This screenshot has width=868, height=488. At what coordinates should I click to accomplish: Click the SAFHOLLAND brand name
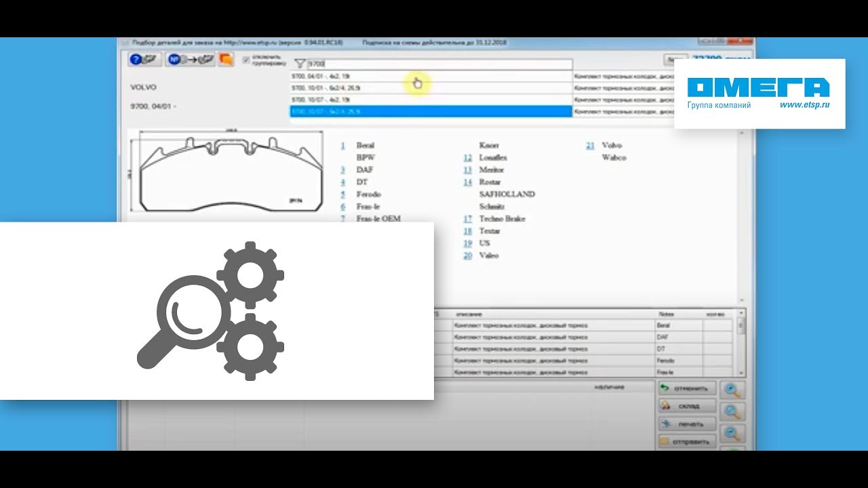(x=507, y=194)
